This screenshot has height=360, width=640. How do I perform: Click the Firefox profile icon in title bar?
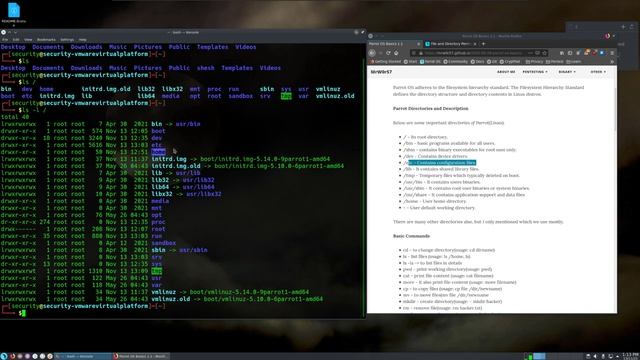(x=607, y=36)
